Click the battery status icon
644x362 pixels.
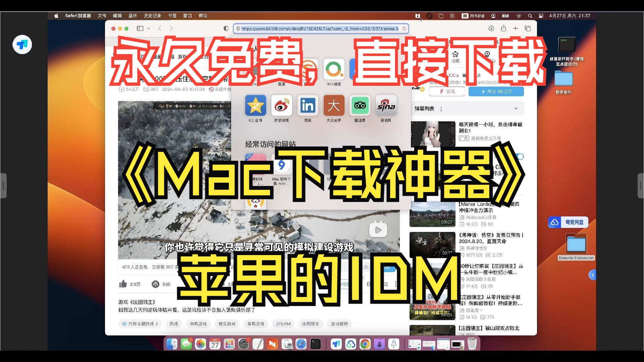click(x=505, y=16)
